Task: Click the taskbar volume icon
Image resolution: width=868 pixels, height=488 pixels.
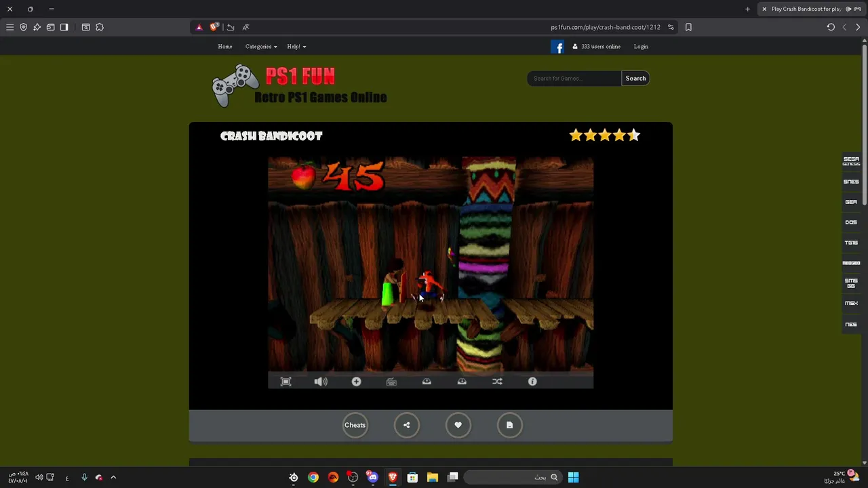Action: coord(39,477)
